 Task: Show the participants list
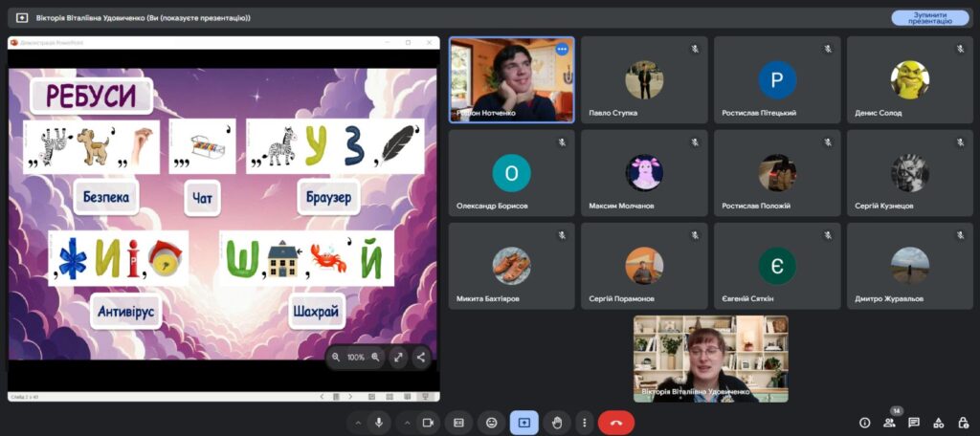click(x=889, y=423)
